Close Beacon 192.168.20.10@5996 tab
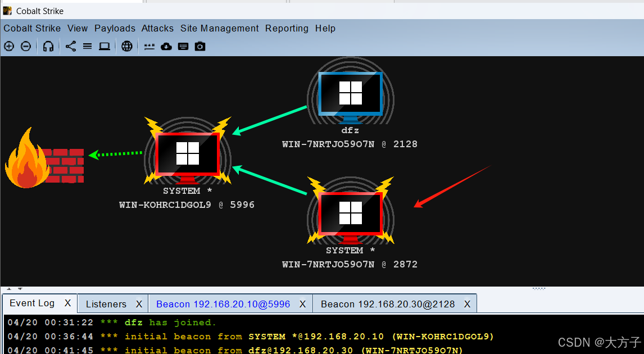Screen dimensions: 644x354 coord(303,305)
